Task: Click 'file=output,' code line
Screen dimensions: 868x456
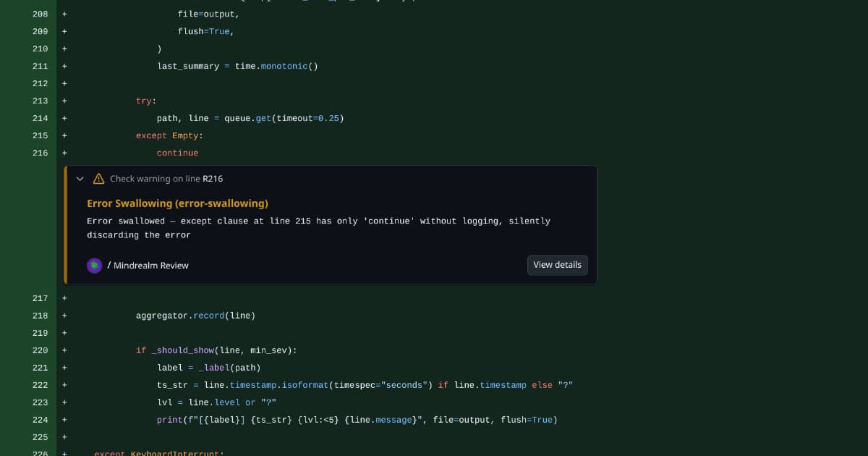Action: pyautogui.click(x=208, y=14)
